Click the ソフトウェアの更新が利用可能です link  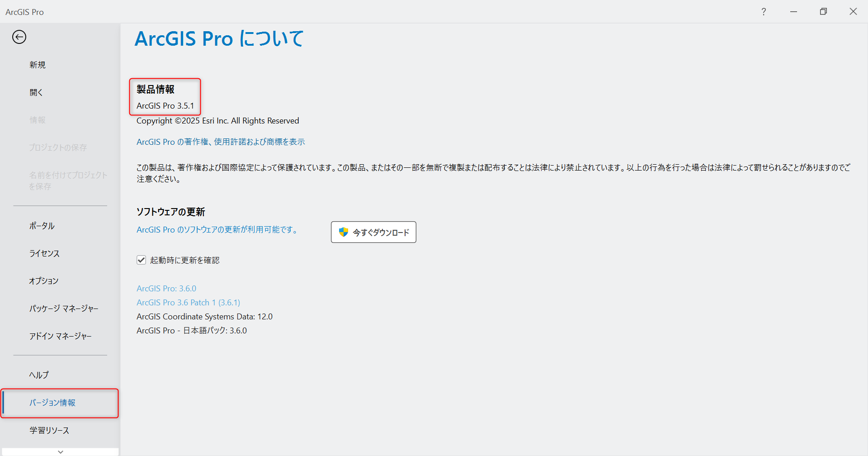tap(217, 230)
